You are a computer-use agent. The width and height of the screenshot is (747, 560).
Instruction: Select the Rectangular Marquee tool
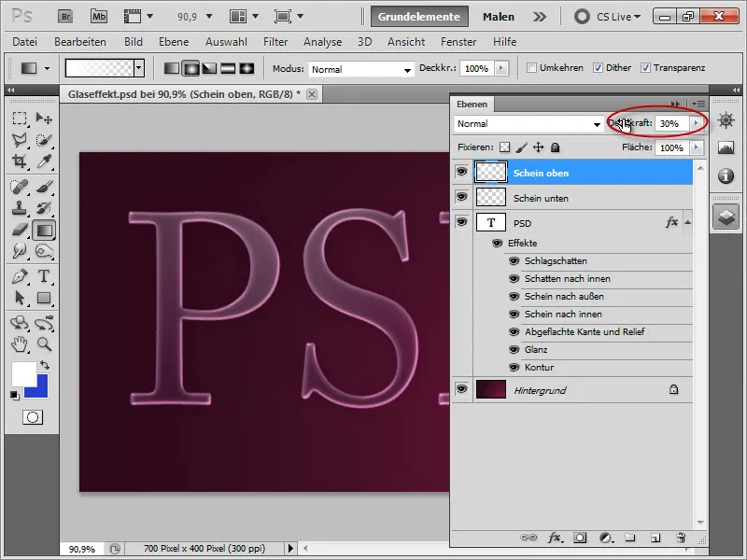click(20, 119)
